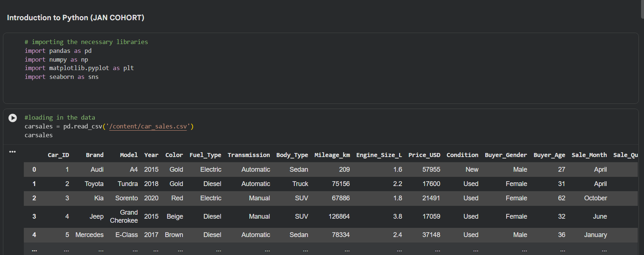Click the 'import seaborn as sns' code line

(62, 77)
